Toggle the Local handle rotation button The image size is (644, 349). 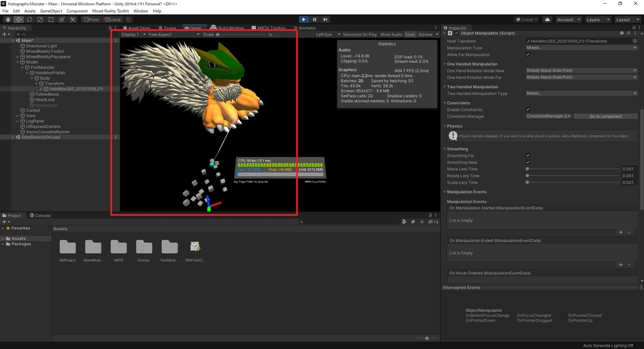pos(112,19)
